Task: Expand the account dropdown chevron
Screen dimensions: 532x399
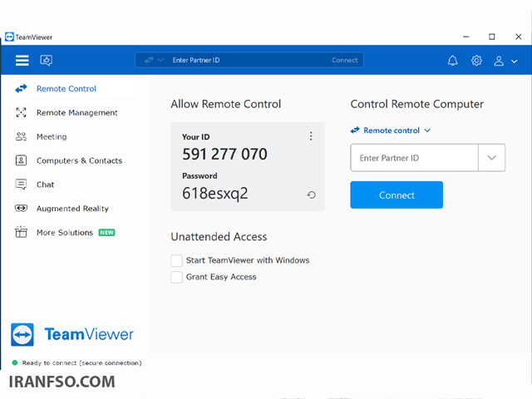Action: pos(515,62)
